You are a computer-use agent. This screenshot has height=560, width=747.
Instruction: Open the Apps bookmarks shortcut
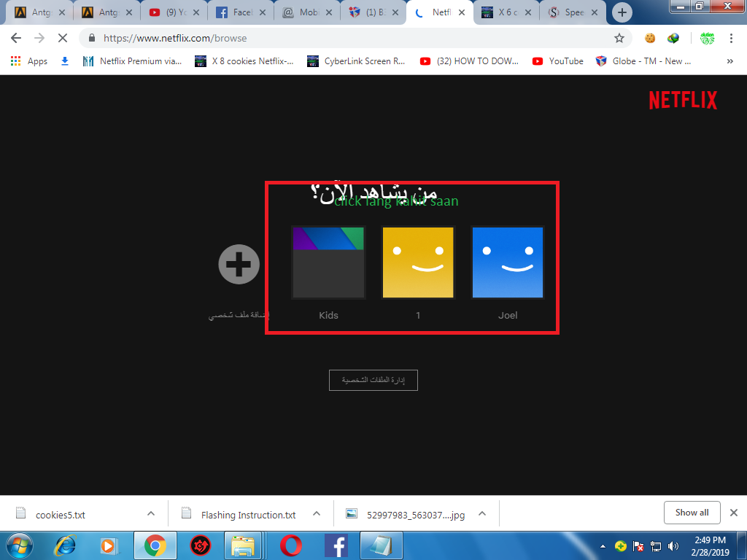point(29,61)
